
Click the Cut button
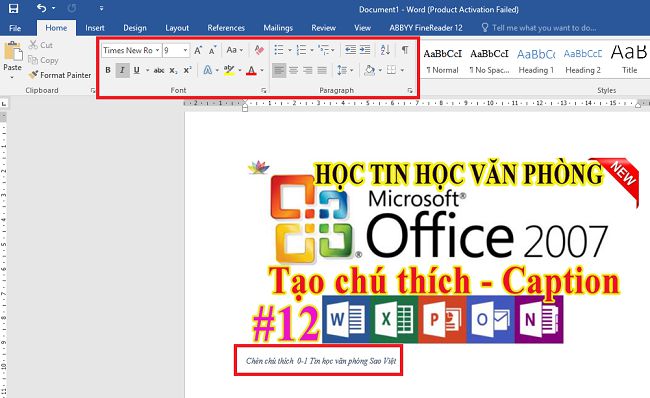[x=41, y=45]
